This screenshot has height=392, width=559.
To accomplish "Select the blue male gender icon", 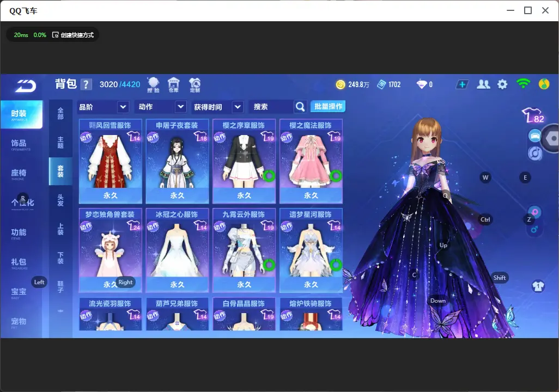I will (x=534, y=229).
